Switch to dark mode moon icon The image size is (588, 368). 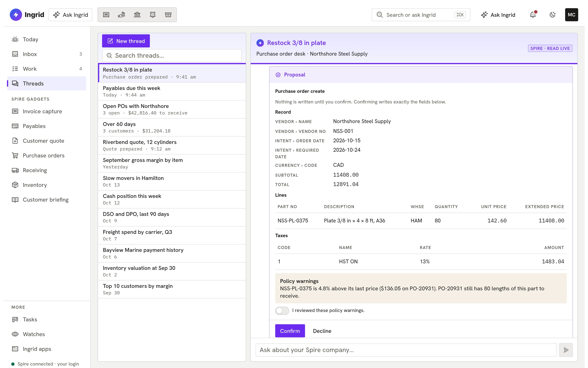[552, 15]
